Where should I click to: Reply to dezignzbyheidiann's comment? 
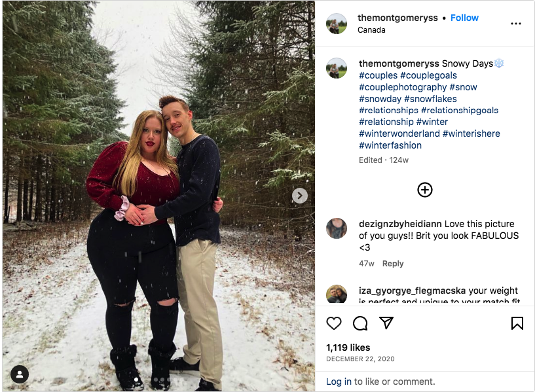[x=393, y=264]
